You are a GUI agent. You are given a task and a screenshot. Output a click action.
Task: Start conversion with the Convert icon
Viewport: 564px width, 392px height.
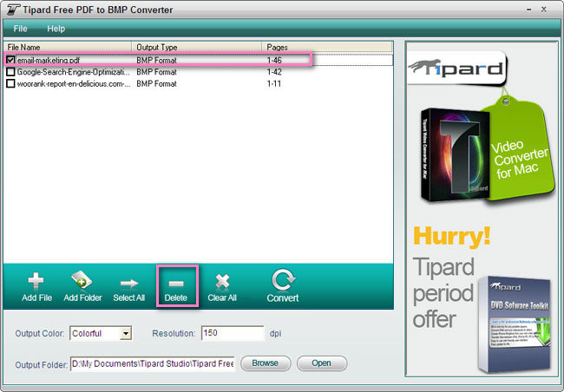283,280
